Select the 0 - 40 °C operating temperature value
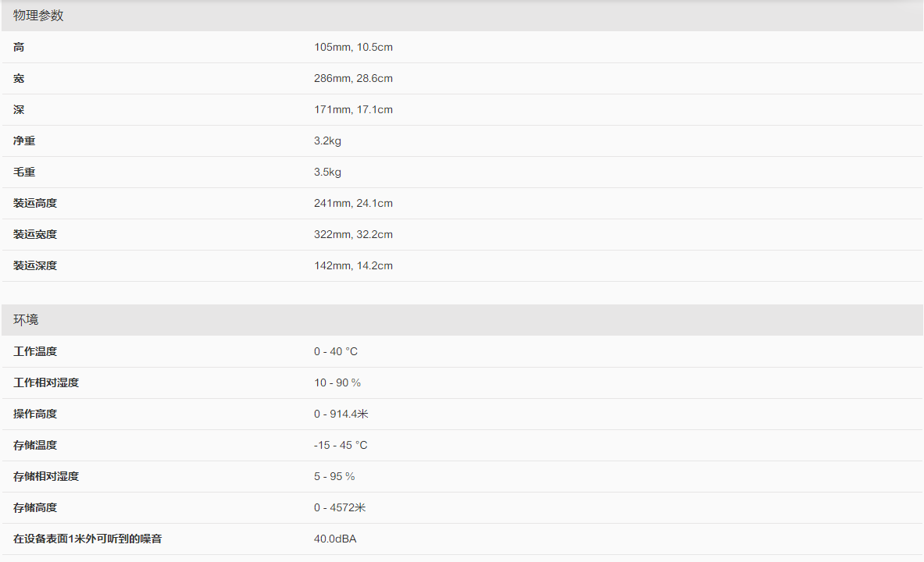The image size is (924, 562). click(x=336, y=352)
